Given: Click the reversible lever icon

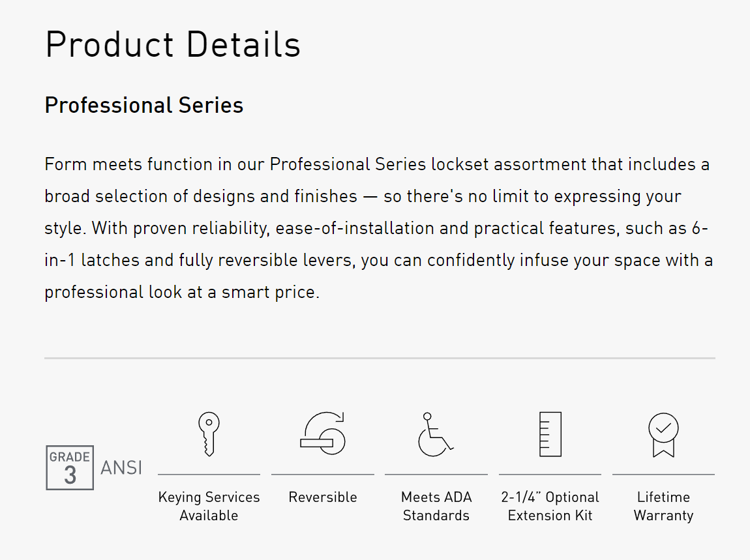Looking at the screenshot, I should (x=323, y=434).
